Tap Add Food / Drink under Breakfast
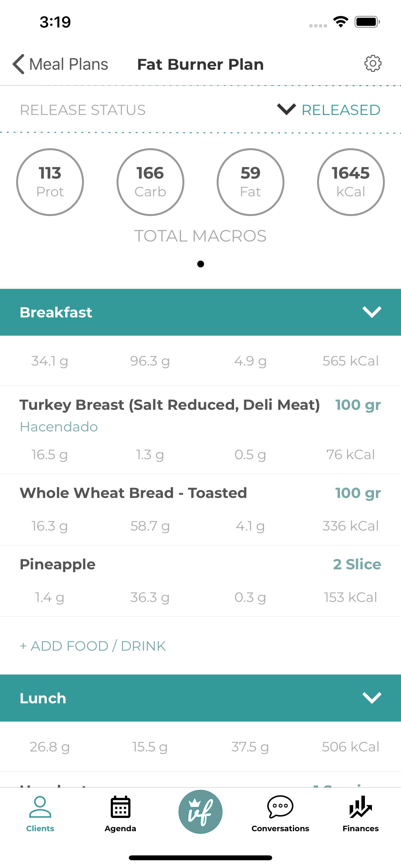401x868 pixels. pos(93,646)
